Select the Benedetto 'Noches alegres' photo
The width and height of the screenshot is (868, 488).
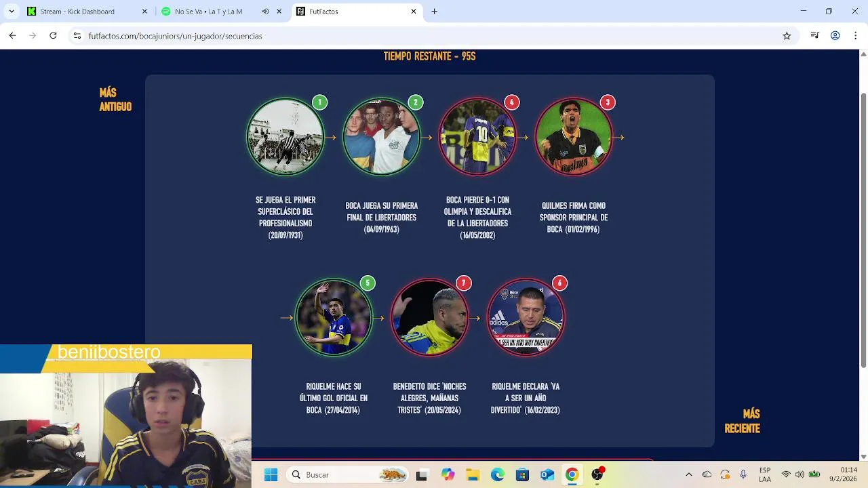[429, 317]
